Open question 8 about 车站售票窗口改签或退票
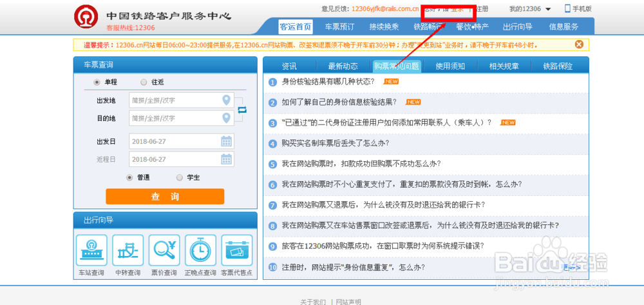 [420, 225]
